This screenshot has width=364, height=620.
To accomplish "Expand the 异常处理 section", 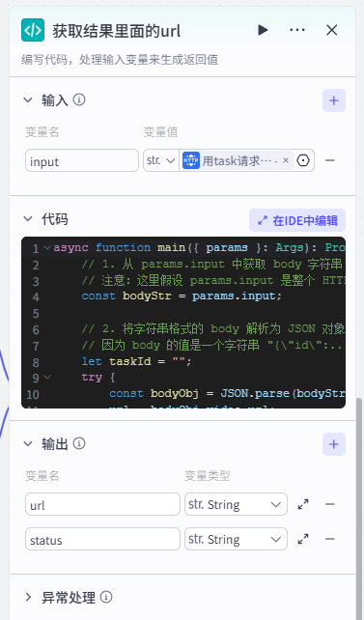I will click(28, 597).
